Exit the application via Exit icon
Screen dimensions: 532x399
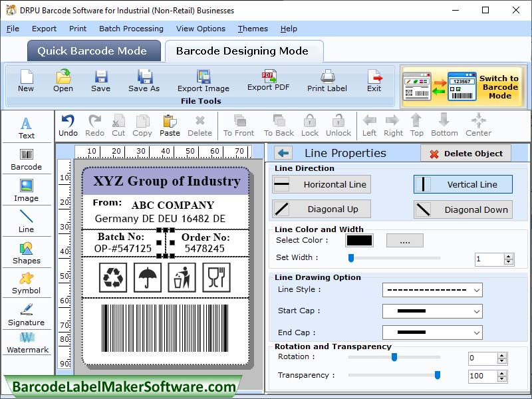pos(374,80)
